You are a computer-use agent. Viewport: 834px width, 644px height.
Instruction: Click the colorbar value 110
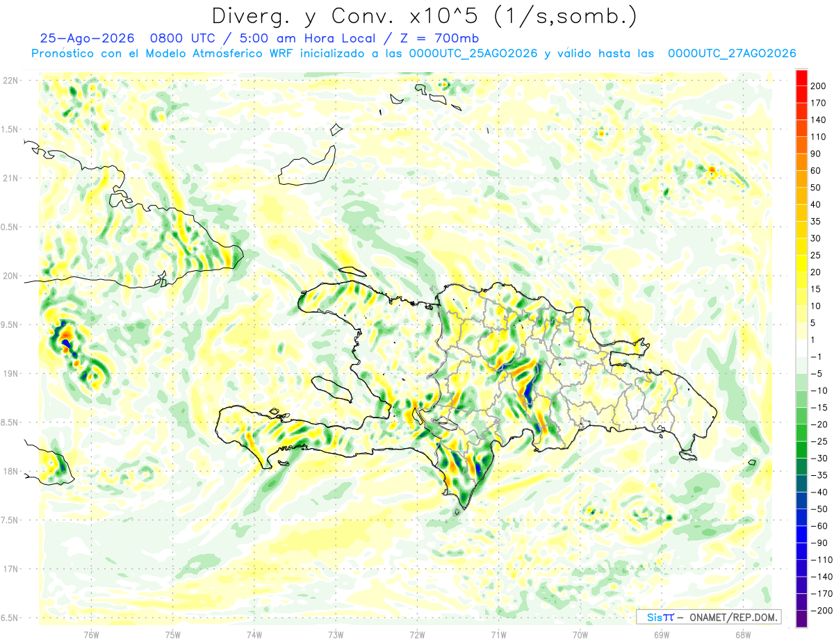coord(818,137)
